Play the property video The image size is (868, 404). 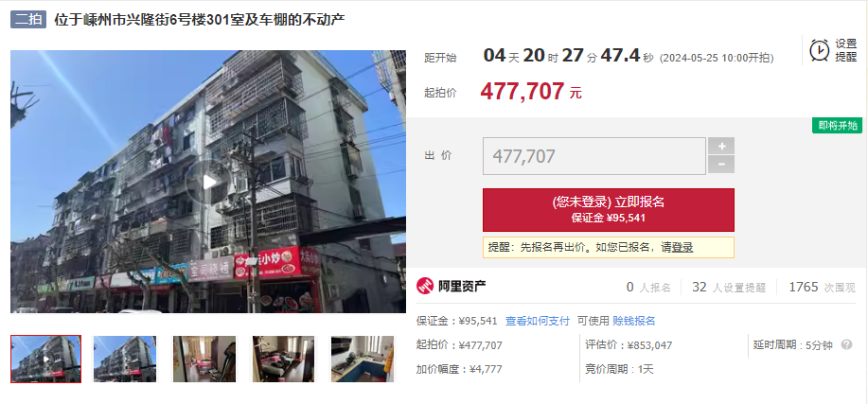tap(207, 182)
